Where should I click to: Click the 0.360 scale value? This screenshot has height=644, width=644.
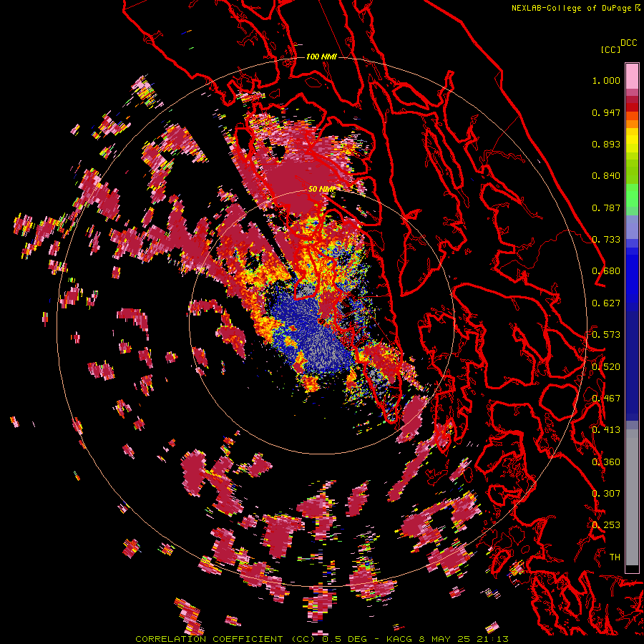tap(606, 462)
